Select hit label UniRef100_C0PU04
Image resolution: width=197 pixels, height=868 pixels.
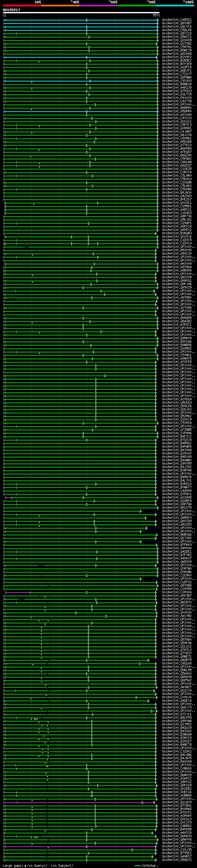pos(176,592)
